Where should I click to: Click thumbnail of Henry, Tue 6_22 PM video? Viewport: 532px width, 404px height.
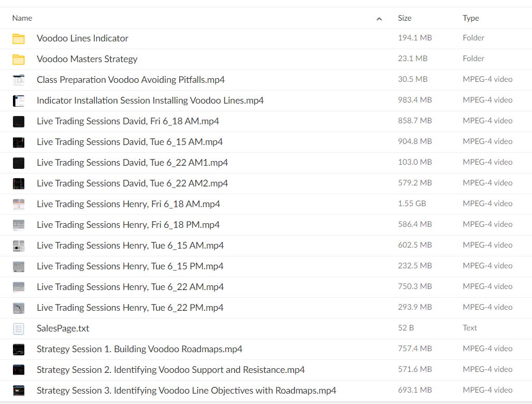(x=19, y=308)
